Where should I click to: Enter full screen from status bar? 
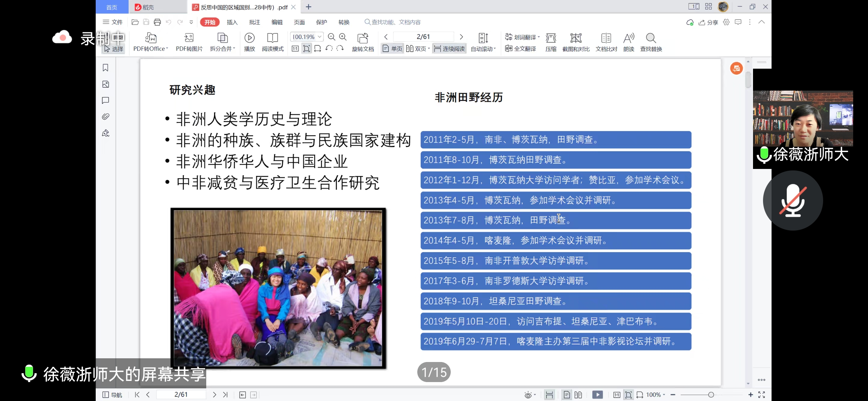(762, 395)
